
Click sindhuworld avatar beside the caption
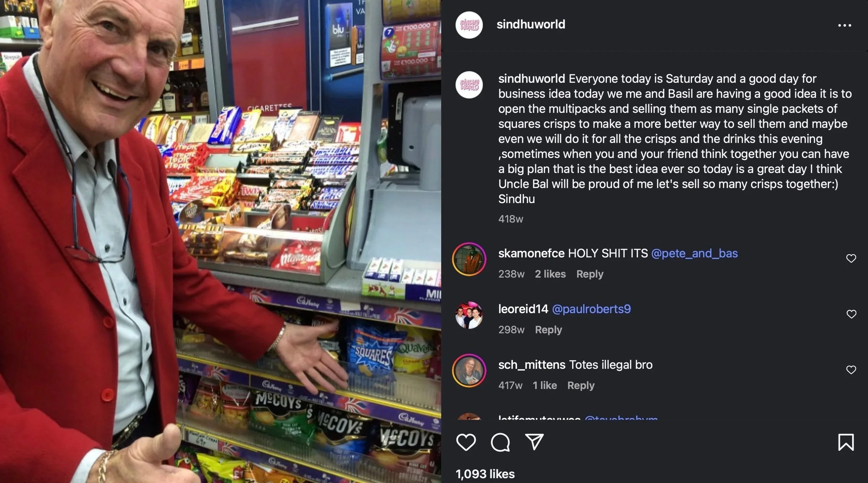tap(469, 85)
